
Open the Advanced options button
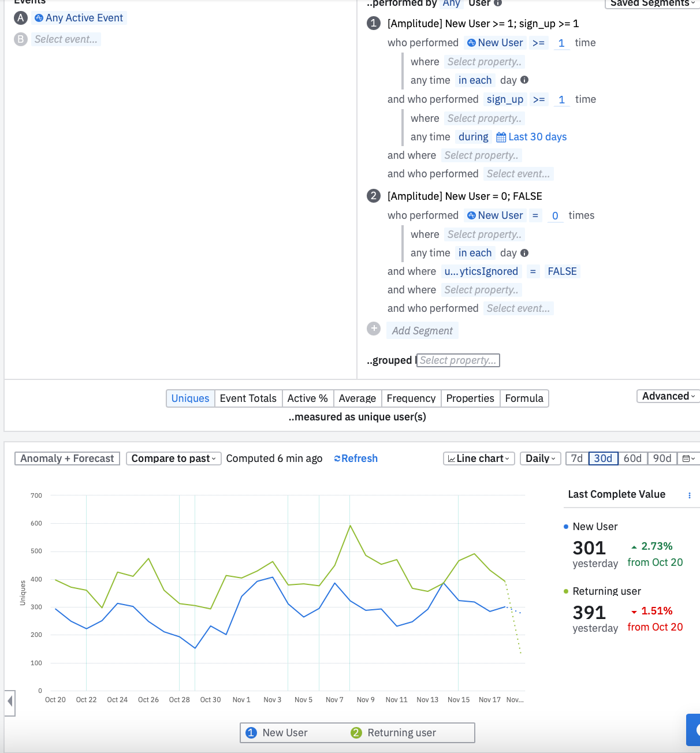[668, 396]
